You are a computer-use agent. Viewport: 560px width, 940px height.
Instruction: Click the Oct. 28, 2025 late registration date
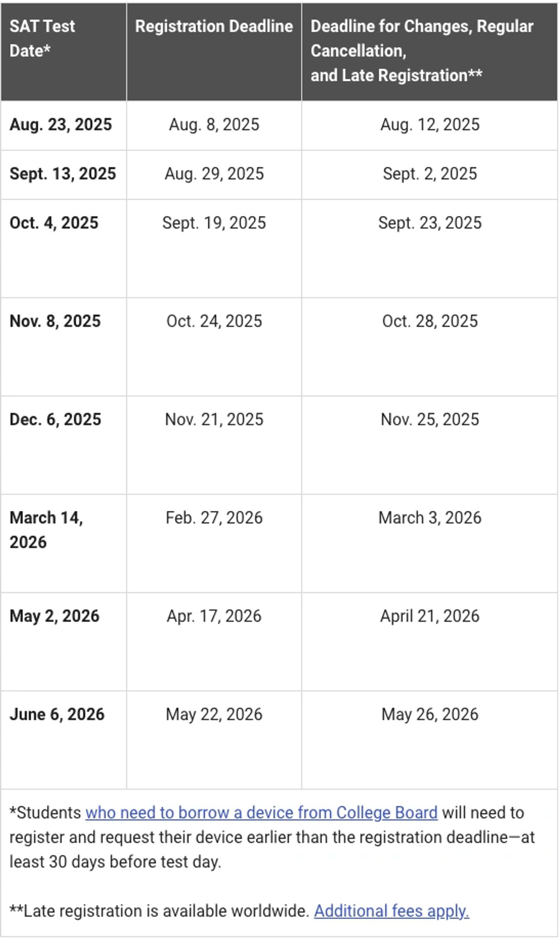tap(429, 321)
